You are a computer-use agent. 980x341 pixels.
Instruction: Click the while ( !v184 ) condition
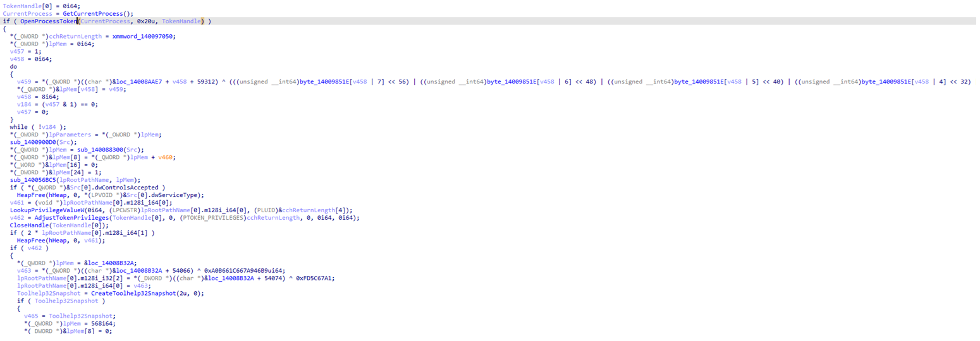37,127
